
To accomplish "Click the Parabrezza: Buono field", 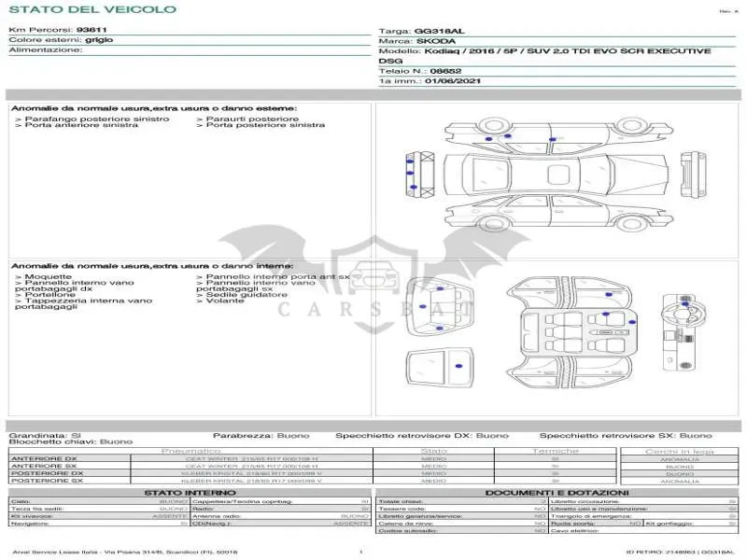I will click(x=261, y=436).
